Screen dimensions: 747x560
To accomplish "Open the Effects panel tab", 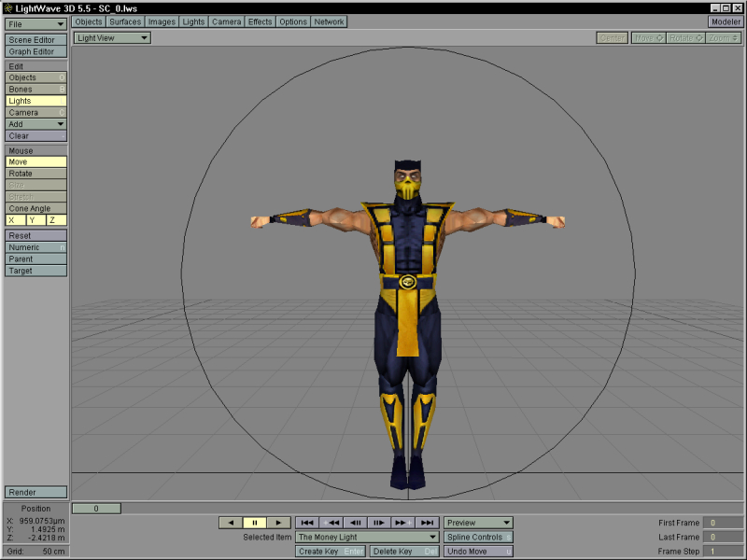I will click(x=260, y=21).
